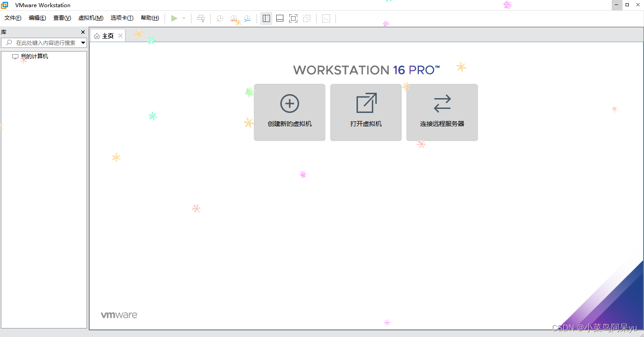Close the VMware Workstation window

pyautogui.click(x=638, y=5)
